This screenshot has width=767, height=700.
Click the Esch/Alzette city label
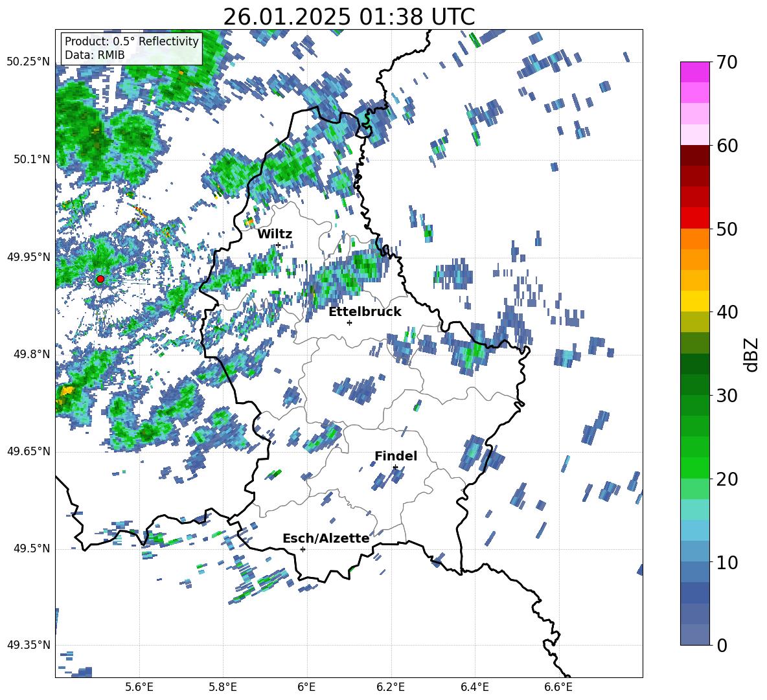click(326, 539)
